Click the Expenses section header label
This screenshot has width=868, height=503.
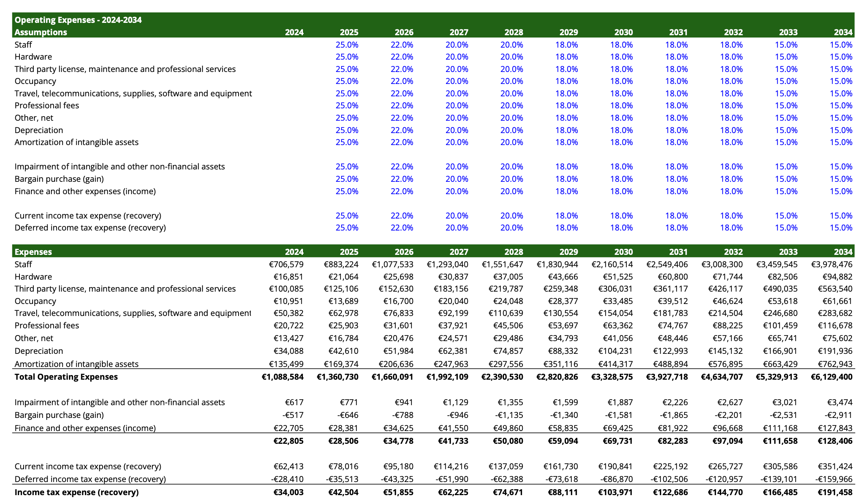33,252
